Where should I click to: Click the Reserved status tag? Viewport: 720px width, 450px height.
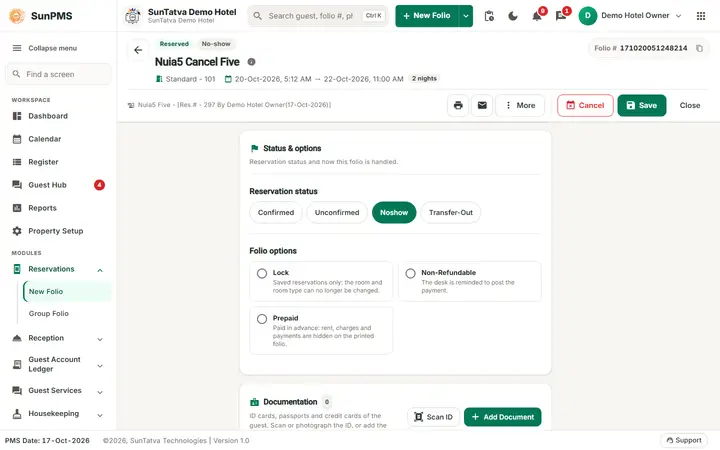click(174, 44)
